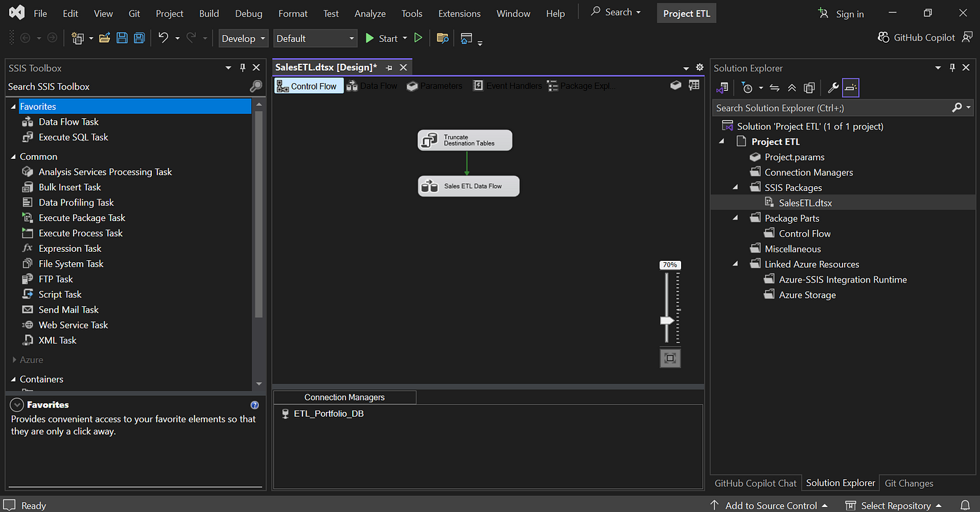980x512 pixels.
Task: Collapse the Favorites toolbox group
Action: click(13, 106)
